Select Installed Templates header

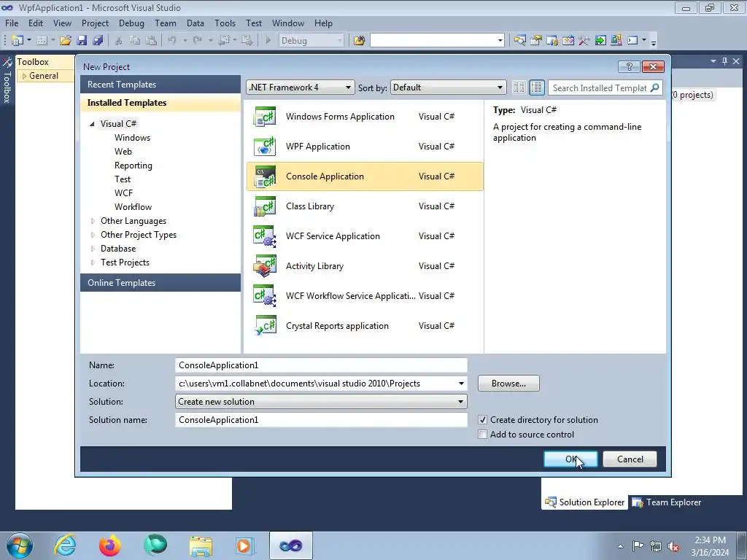click(x=160, y=103)
